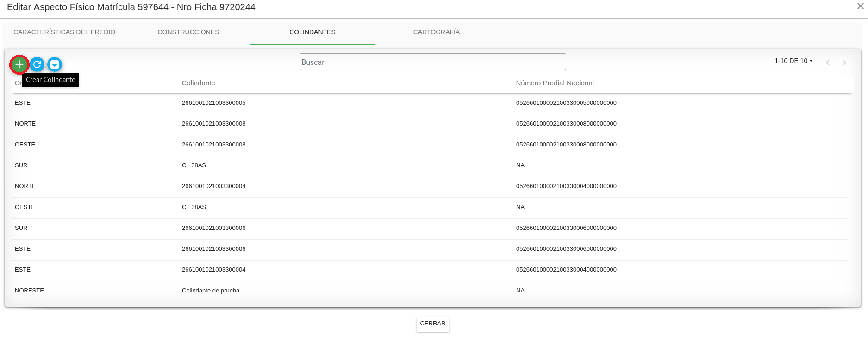Image resolution: width=868 pixels, height=337 pixels.
Task: Select the OESTE row with CL 38AS
Action: [x=430, y=207]
